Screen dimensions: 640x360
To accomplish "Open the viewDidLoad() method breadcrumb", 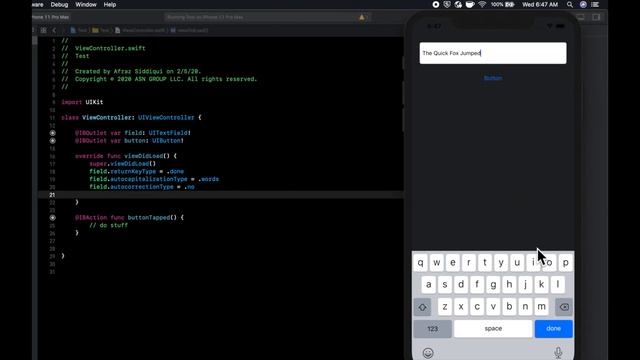I will 189,30.
